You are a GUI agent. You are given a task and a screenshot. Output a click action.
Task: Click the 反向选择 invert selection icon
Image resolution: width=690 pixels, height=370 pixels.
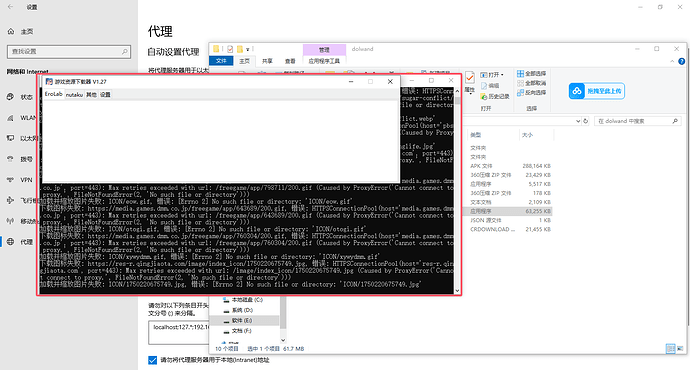521,92
